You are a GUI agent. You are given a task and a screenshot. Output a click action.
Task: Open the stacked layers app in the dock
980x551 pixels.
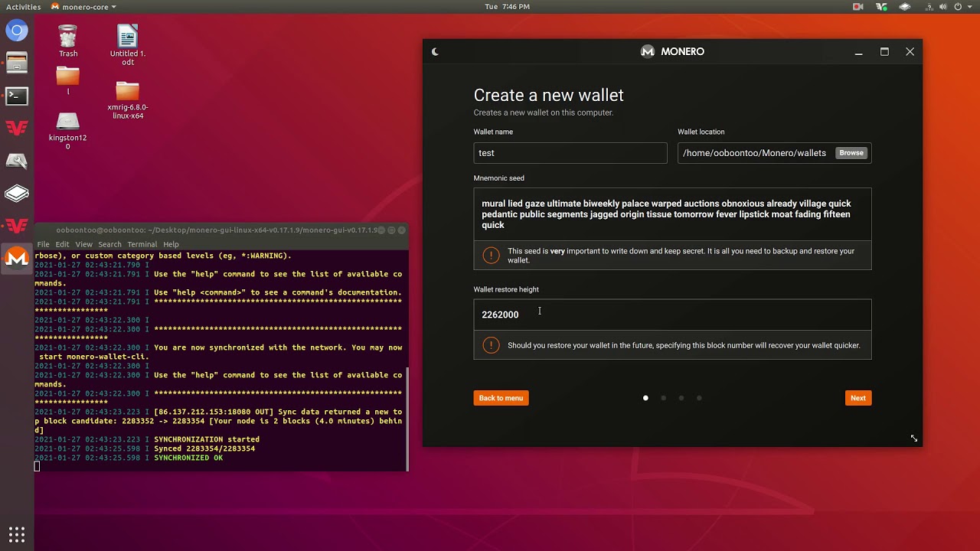pos(17,194)
